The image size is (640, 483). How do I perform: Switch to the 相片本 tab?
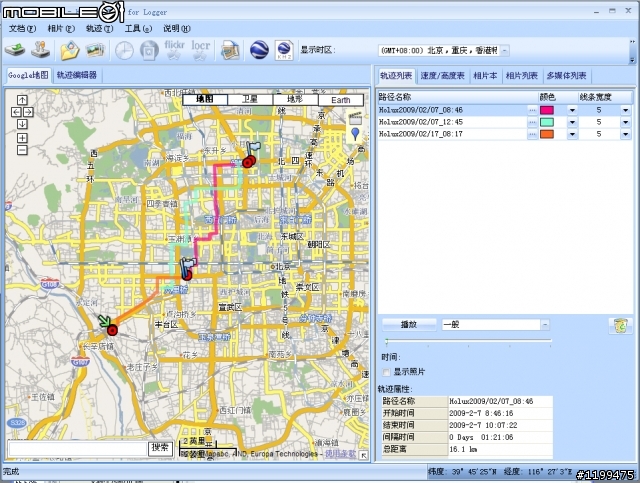[485, 76]
